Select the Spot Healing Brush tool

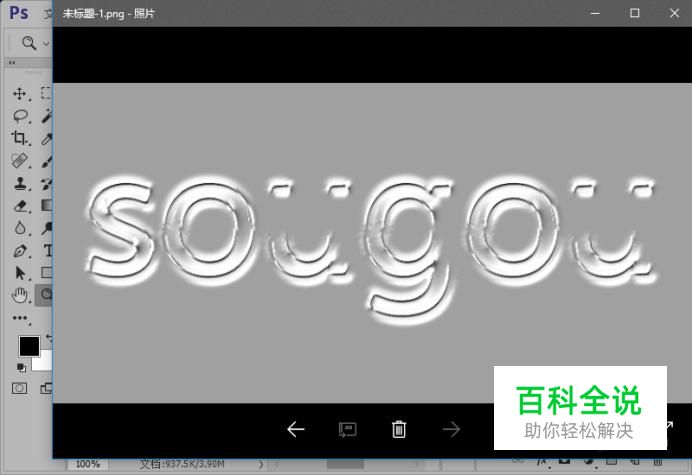coord(19,161)
